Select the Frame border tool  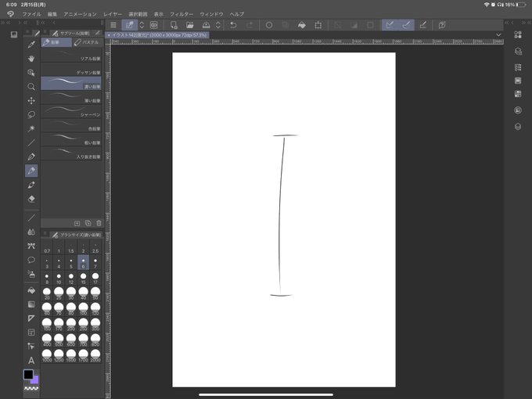tap(31, 332)
